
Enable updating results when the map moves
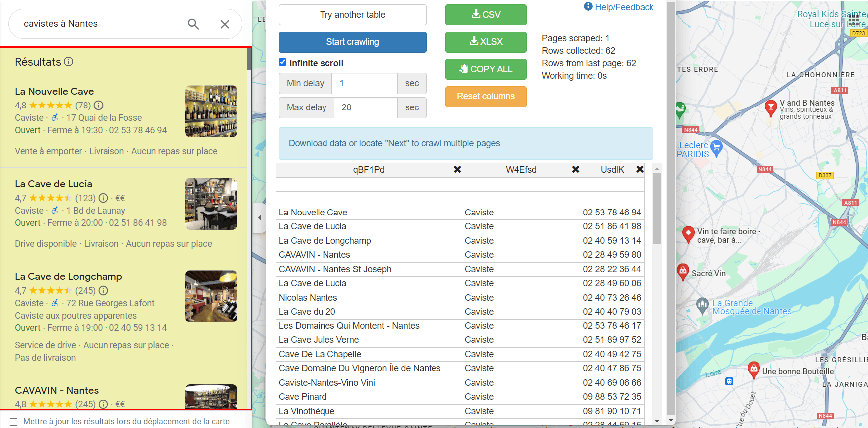click(14, 422)
